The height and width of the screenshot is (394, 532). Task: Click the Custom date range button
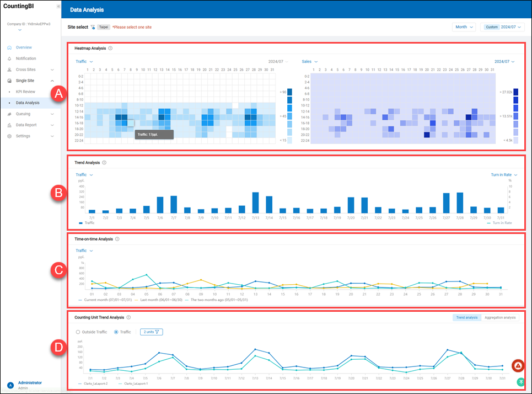coord(491,26)
